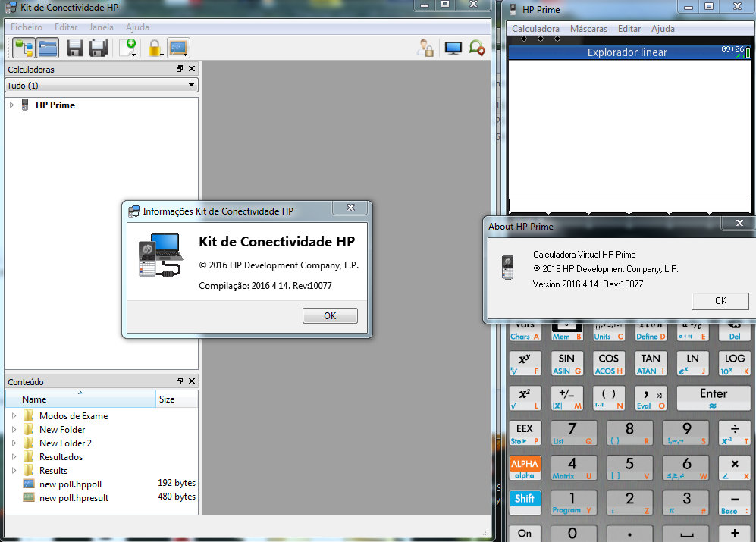Click the number 5 calculator key

[629, 468]
